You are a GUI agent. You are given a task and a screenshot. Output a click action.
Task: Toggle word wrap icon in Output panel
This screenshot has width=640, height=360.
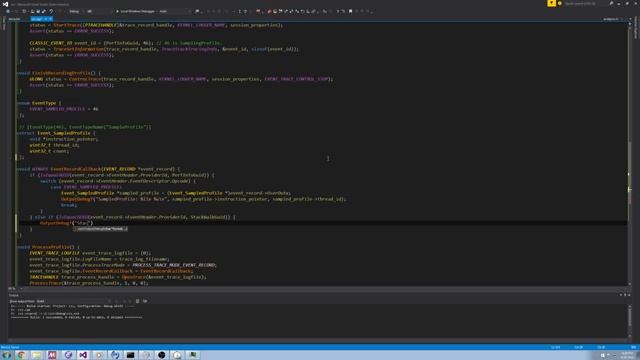pyautogui.click(x=145, y=301)
